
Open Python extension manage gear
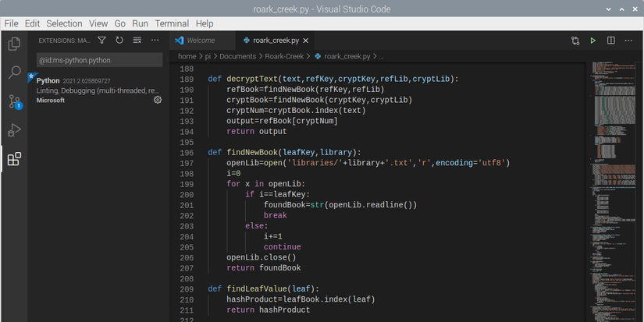tap(158, 100)
